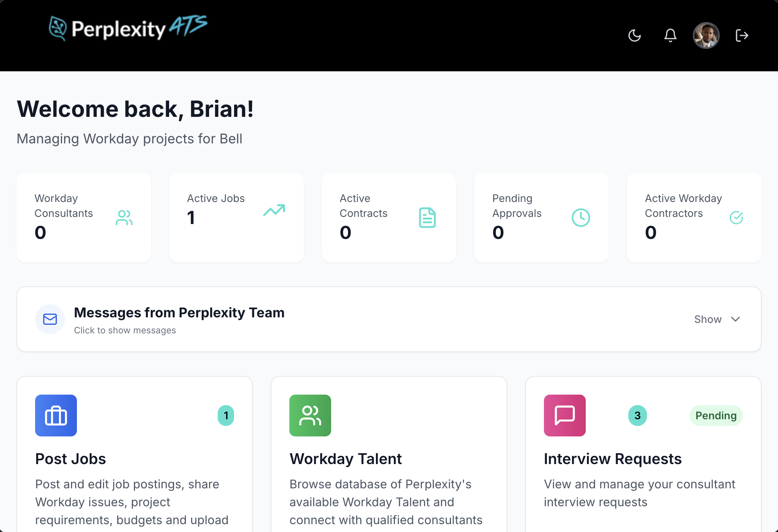The height and width of the screenshot is (532, 778).
Task: Click the Active Jobs trend icon
Action: [x=274, y=211]
